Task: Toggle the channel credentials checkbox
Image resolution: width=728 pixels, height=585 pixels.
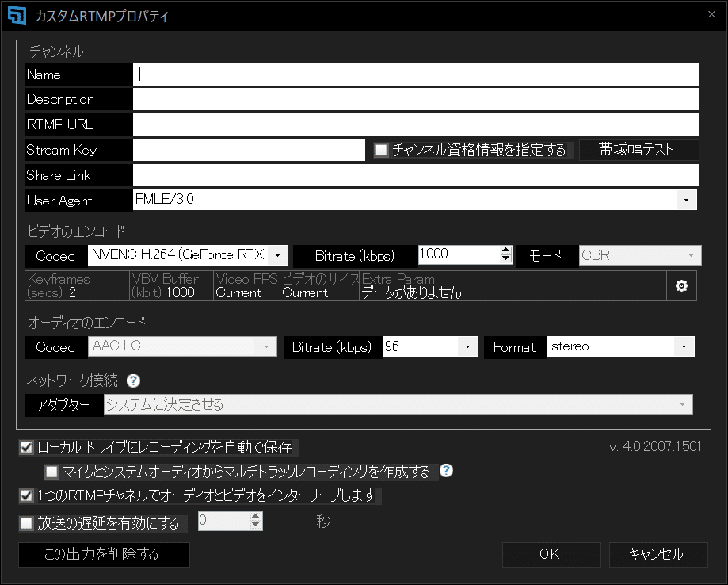Action: 381,150
